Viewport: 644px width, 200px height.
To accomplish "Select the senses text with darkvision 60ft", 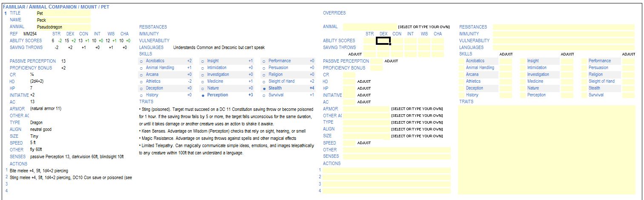I will [77, 157].
